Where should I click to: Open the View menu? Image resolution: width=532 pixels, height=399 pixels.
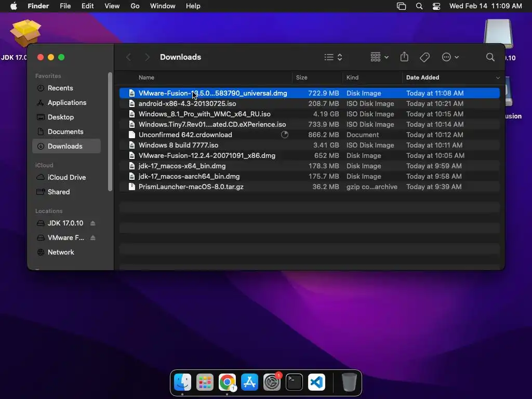click(x=112, y=6)
